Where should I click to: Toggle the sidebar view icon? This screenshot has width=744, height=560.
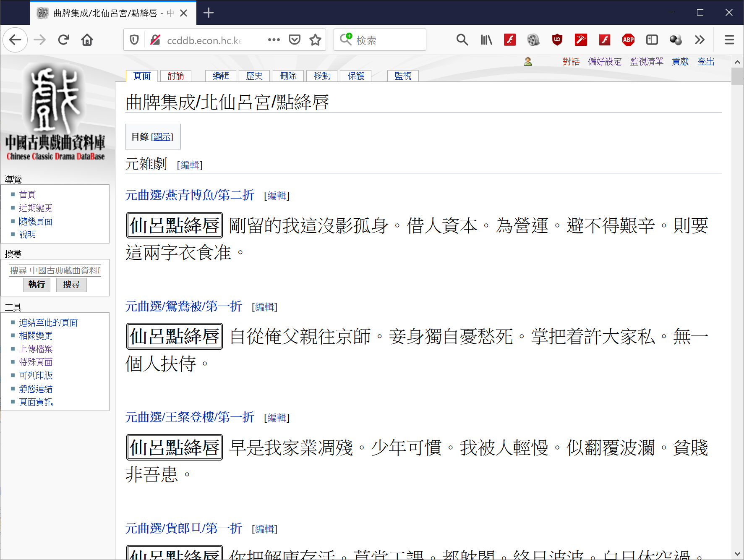pyautogui.click(x=652, y=40)
